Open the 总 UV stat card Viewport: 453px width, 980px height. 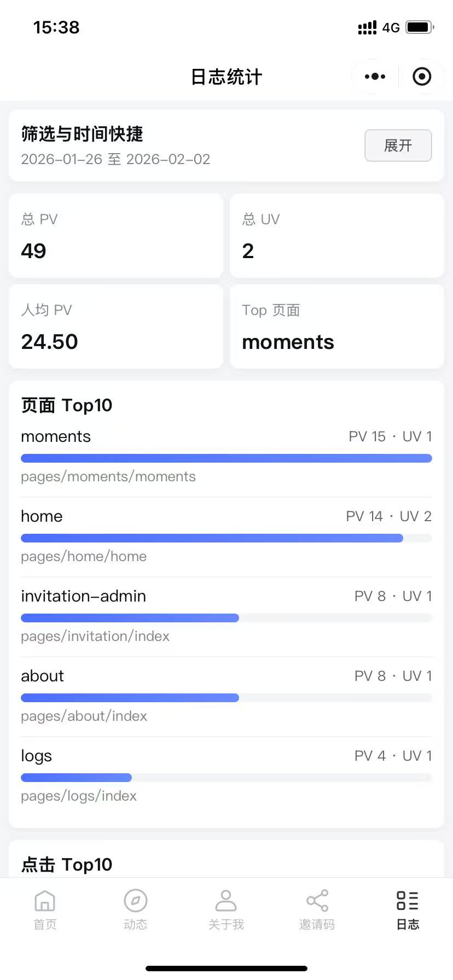pyautogui.click(x=336, y=236)
